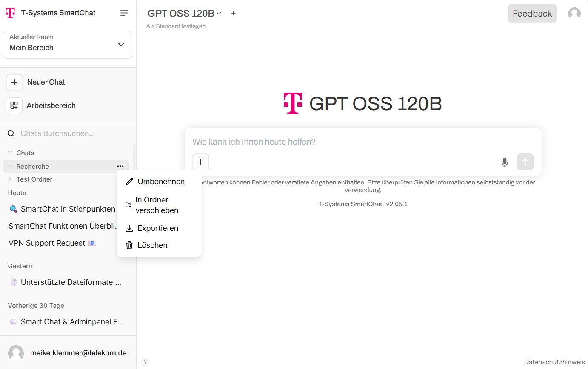588x369 pixels.
Task: Open the Unterstützte Dateiformate chat
Action: pos(66,282)
